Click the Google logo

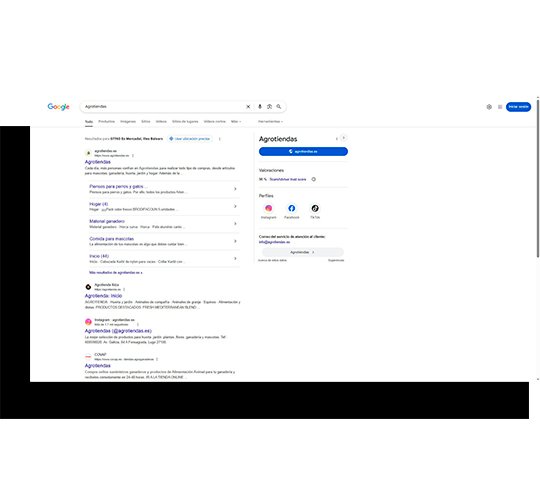pyautogui.click(x=59, y=107)
